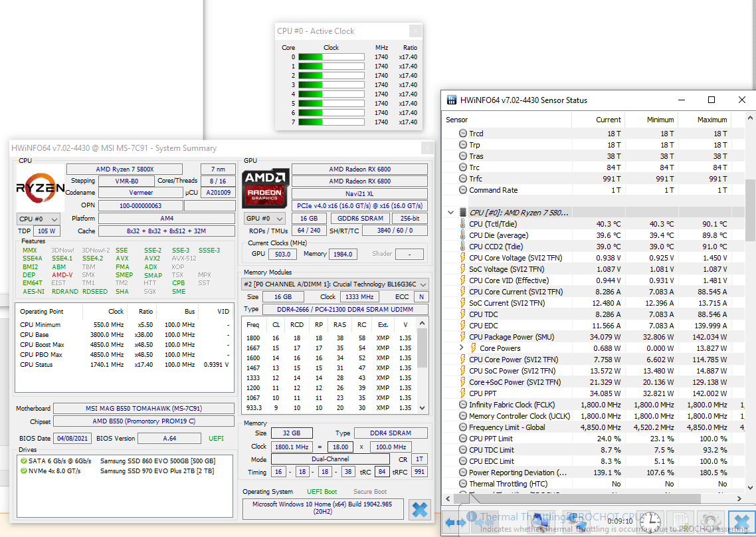756x537 pixels.
Task: Click the Frequency Limit - Global row
Action: pos(593,427)
